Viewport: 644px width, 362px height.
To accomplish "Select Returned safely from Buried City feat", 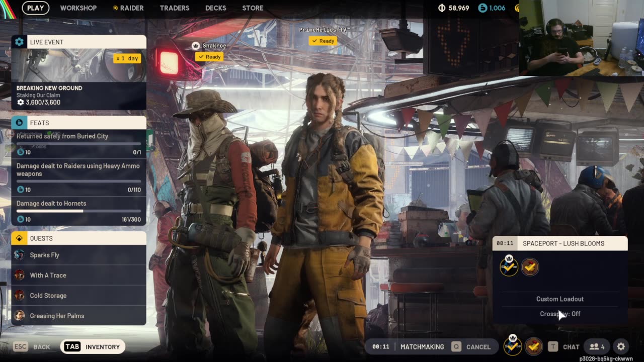I will (x=79, y=144).
